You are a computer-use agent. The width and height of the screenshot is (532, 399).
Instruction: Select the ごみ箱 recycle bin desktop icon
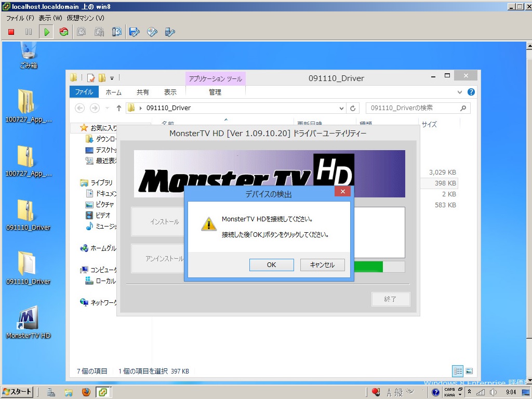tap(28, 55)
